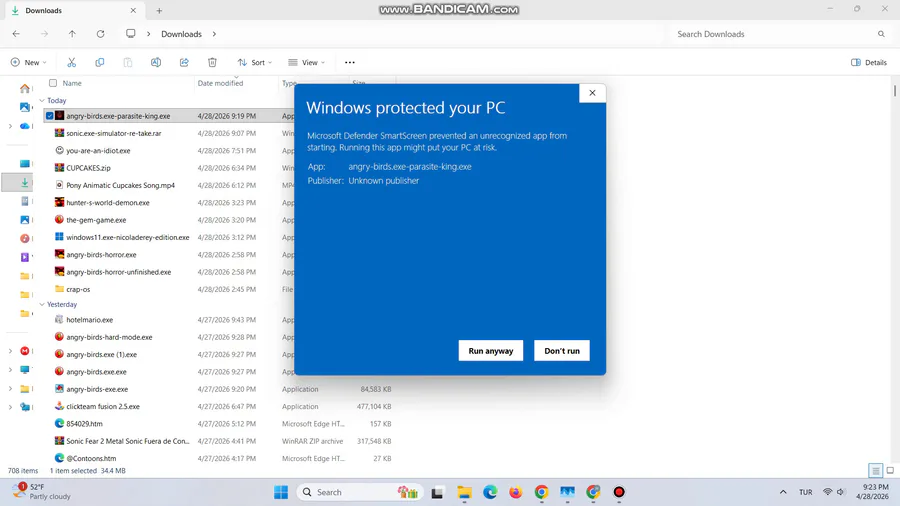Image resolution: width=900 pixels, height=506 pixels.
Task: Sort by Date modified column header
Action: [x=220, y=83]
